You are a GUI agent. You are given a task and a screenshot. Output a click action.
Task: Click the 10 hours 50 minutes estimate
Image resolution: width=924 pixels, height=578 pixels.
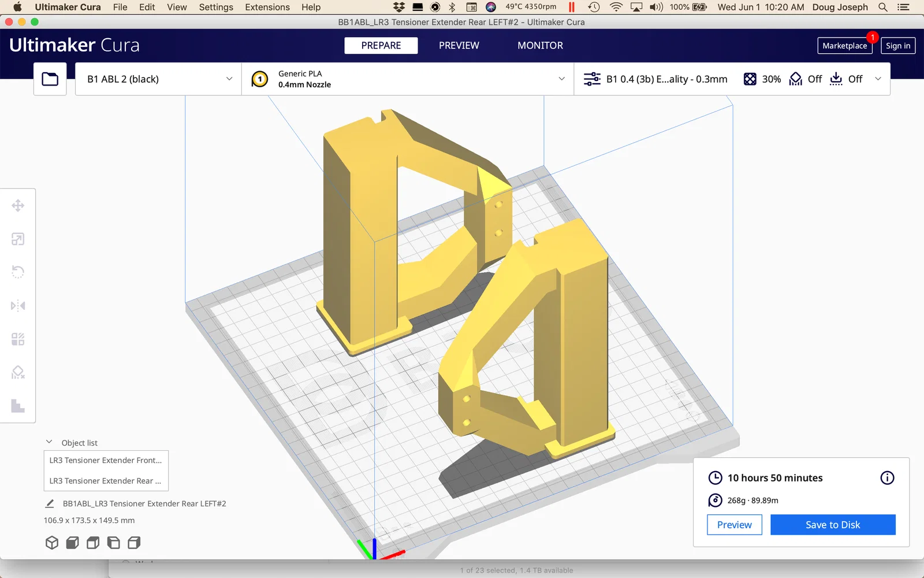(775, 478)
